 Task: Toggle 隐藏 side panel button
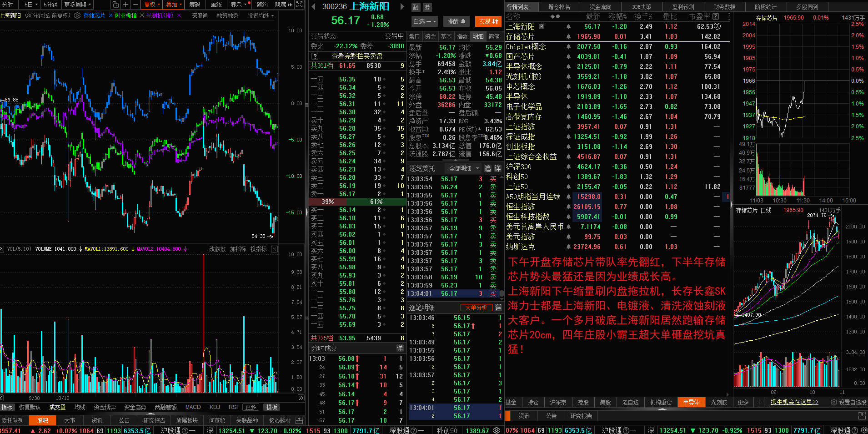(284, 5)
